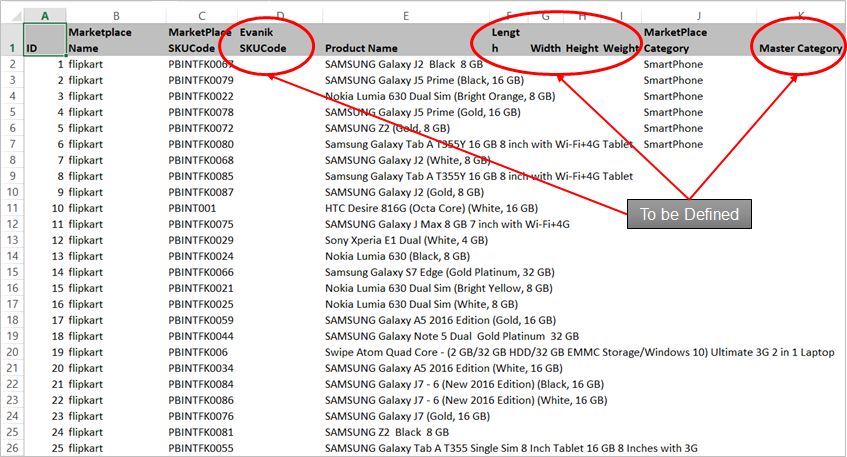Click SAMSUNG Galaxy A5 2016 Edition (White) cell
The width and height of the screenshot is (847, 457).
click(x=443, y=368)
